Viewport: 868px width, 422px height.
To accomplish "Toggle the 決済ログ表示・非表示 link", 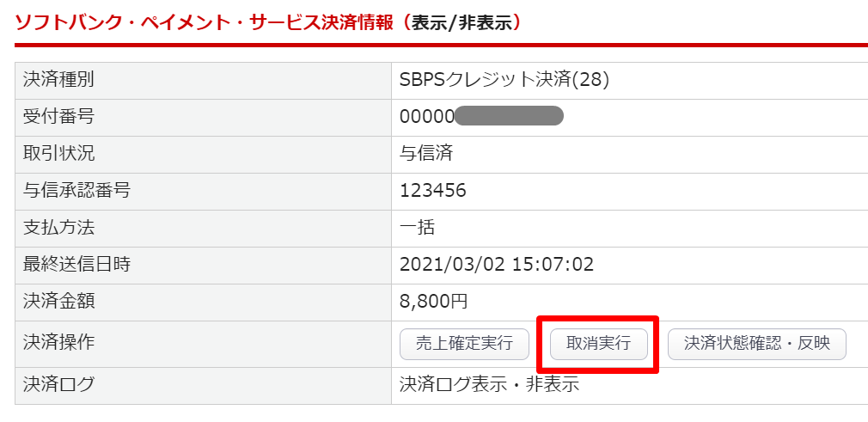I will [x=489, y=385].
